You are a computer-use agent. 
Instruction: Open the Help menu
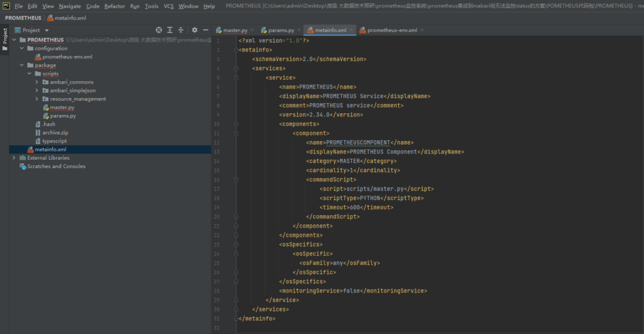[x=209, y=6]
